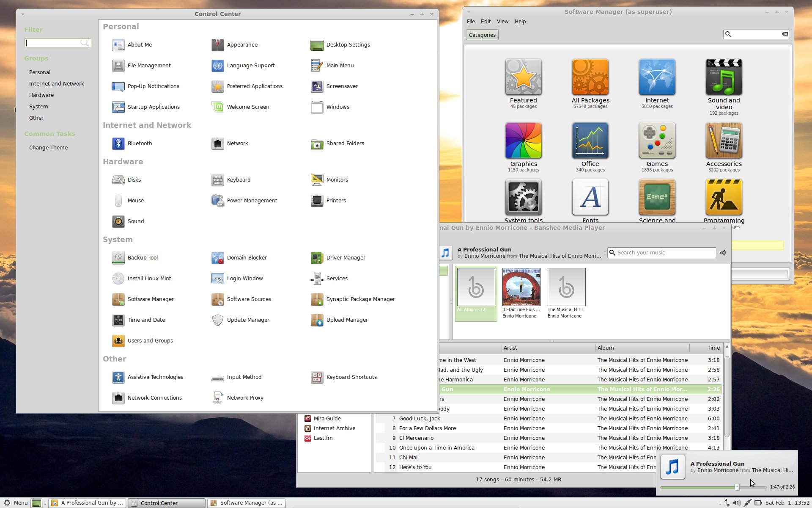This screenshot has width=812, height=508.
Task: Open File menu in Software Manager
Action: click(471, 22)
